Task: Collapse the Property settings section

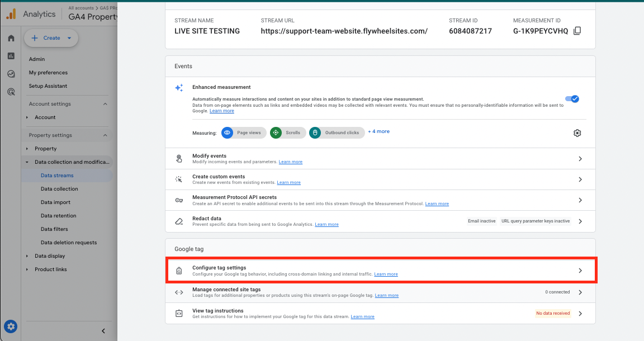Action: coord(105,135)
